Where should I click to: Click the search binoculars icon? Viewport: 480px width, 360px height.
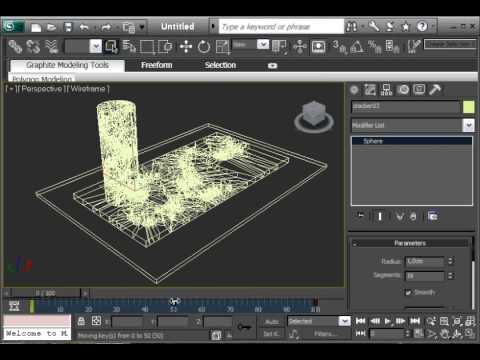(351, 26)
